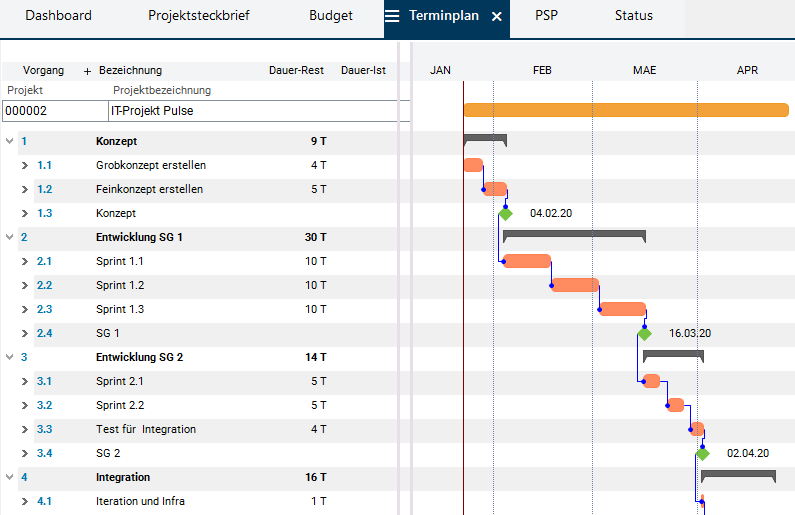This screenshot has width=795, height=515.
Task: Collapse the Konzept group 1
Action: click(10, 141)
